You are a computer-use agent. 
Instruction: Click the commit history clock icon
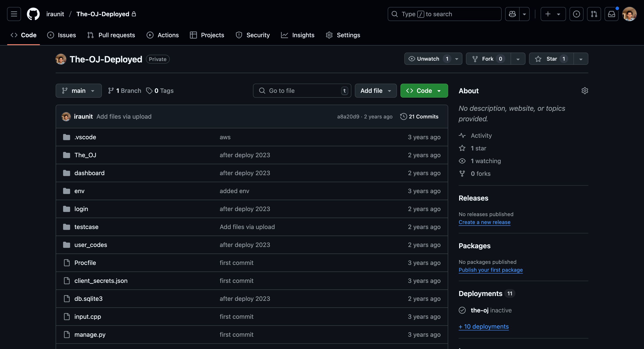point(403,116)
